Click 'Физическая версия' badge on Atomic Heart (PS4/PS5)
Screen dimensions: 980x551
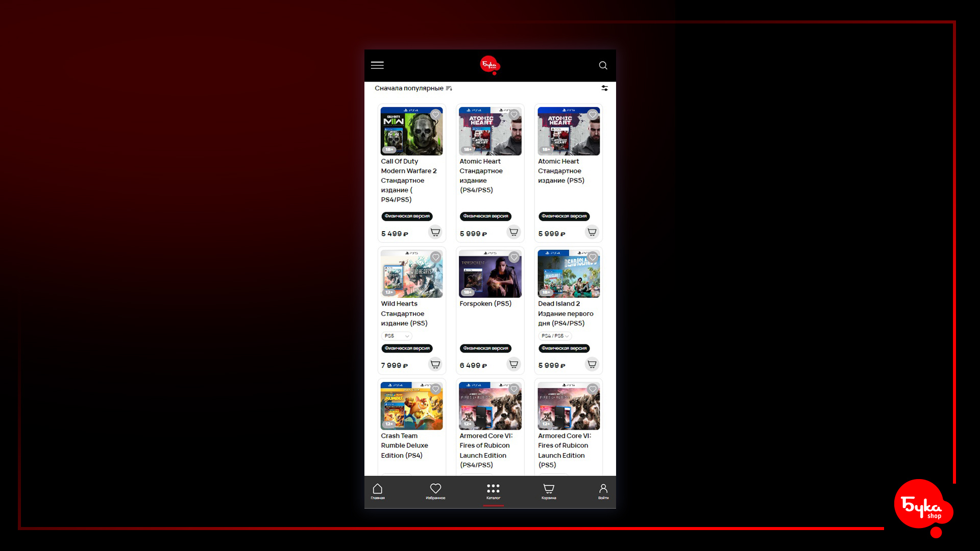(x=485, y=216)
